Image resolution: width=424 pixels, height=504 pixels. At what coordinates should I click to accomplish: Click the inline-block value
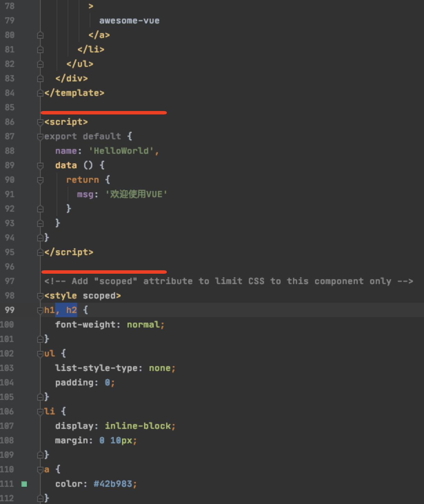tap(138, 426)
